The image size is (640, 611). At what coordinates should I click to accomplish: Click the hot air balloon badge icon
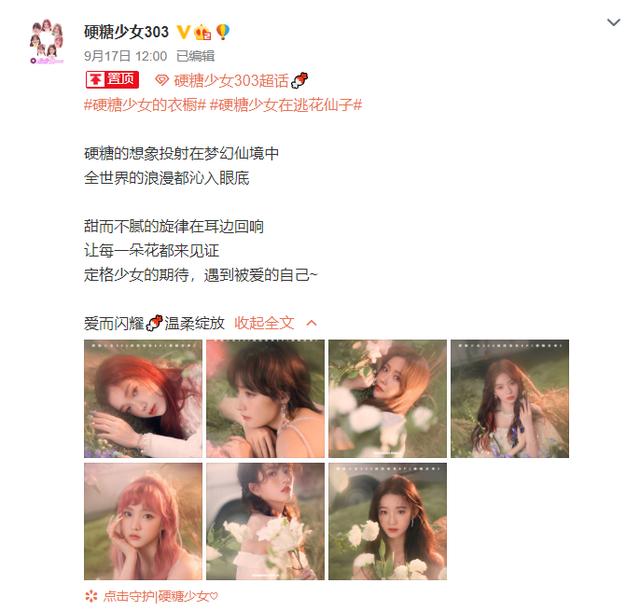[x=222, y=31]
